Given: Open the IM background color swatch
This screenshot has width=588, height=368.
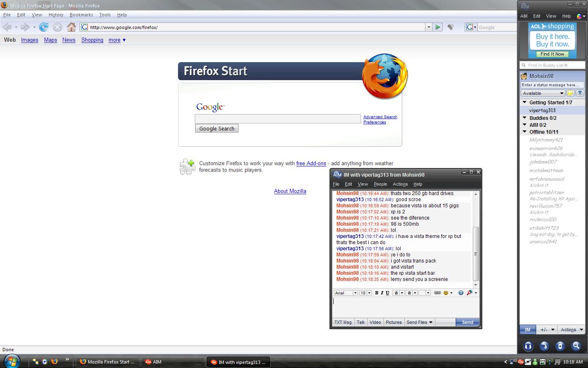Looking at the screenshot, I should pos(425,293).
